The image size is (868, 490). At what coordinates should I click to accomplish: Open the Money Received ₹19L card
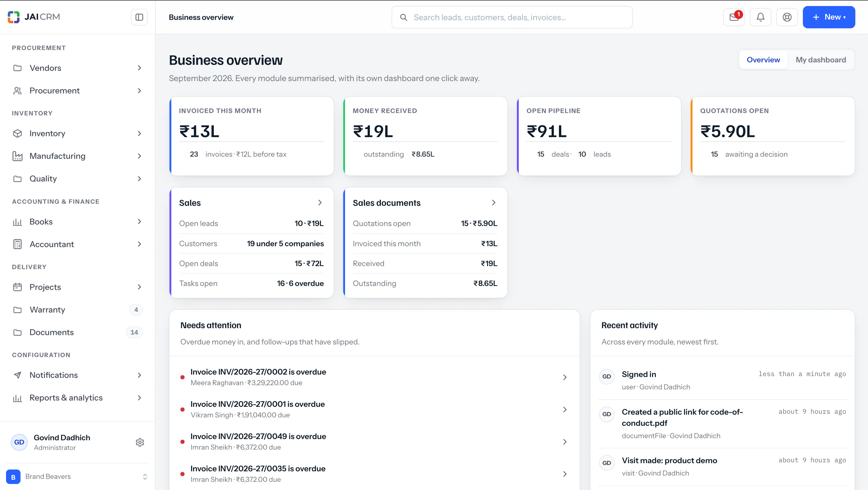coord(425,136)
